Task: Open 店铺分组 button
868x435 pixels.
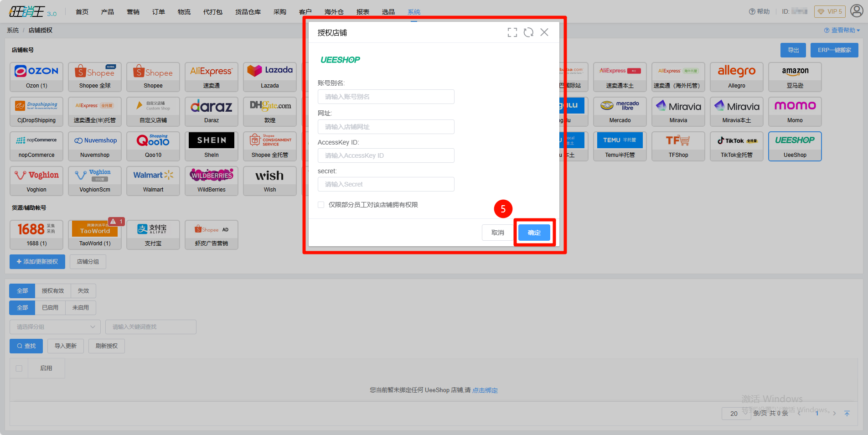Action: pos(88,262)
